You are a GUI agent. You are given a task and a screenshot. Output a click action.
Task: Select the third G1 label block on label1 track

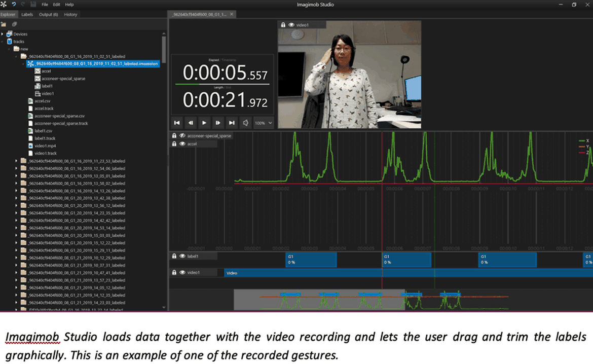pyautogui.click(x=507, y=260)
